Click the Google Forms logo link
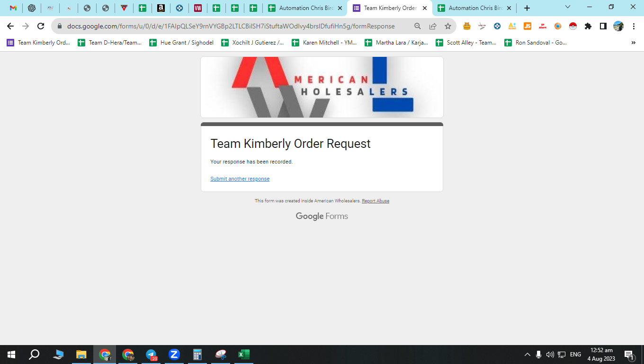Viewport: 644px width, 364px height. coord(322,216)
